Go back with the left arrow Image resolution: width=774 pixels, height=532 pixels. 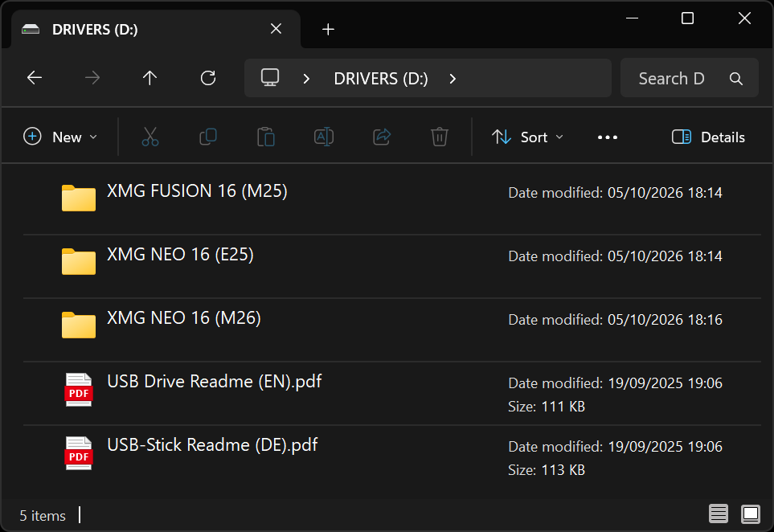(x=35, y=78)
